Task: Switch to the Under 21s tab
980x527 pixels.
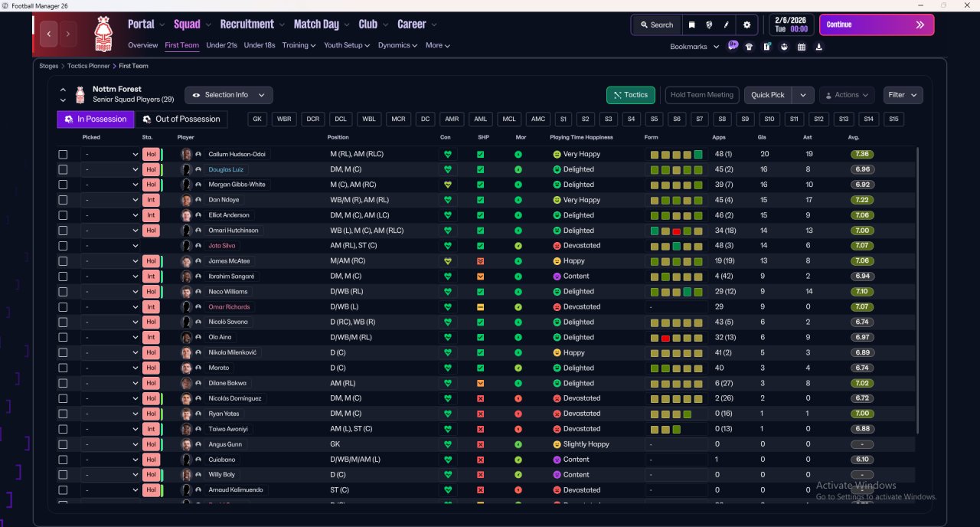Action: coord(221,45)
